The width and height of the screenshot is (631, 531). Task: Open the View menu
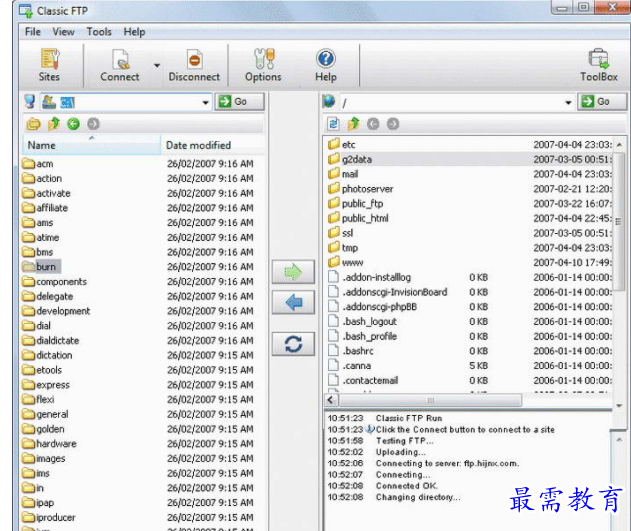click(x=63, y=32)
